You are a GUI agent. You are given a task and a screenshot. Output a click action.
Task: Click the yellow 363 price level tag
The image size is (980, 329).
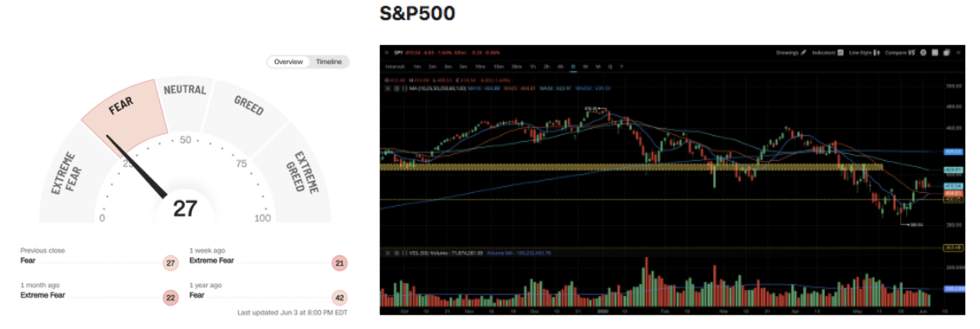[954, 248]
